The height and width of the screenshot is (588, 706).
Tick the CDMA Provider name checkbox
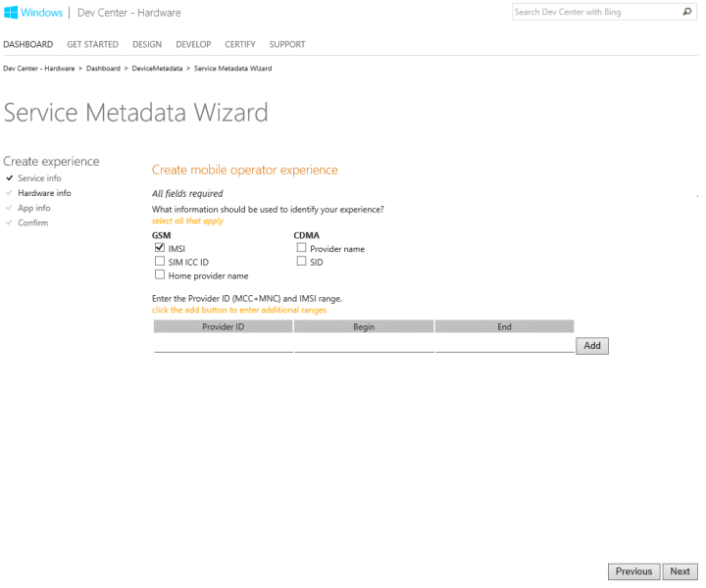click(x=301, y=247)
